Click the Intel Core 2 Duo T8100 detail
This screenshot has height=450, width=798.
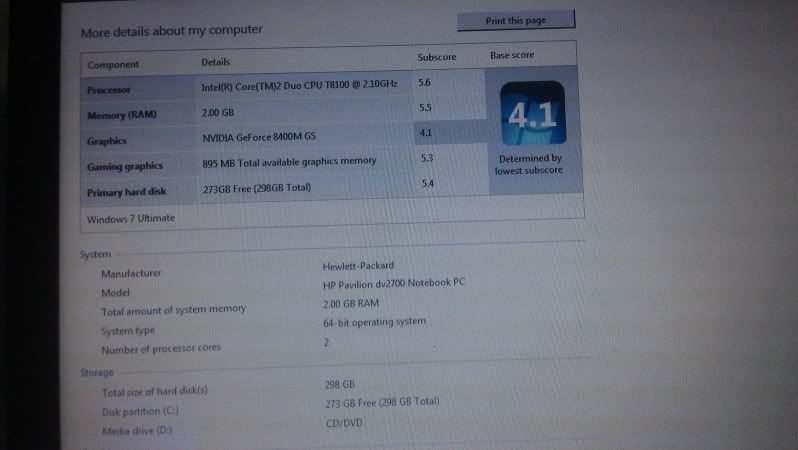[x=299, y=86]
